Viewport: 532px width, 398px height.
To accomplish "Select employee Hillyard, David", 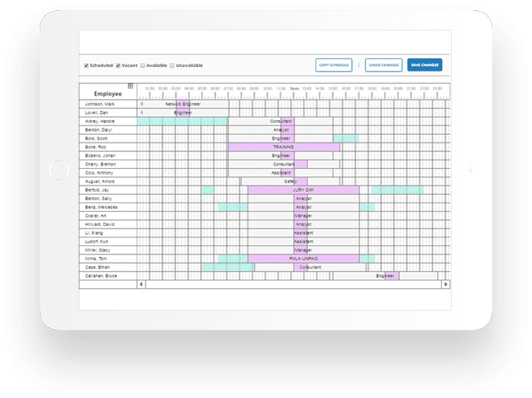I will click(100, 224).
